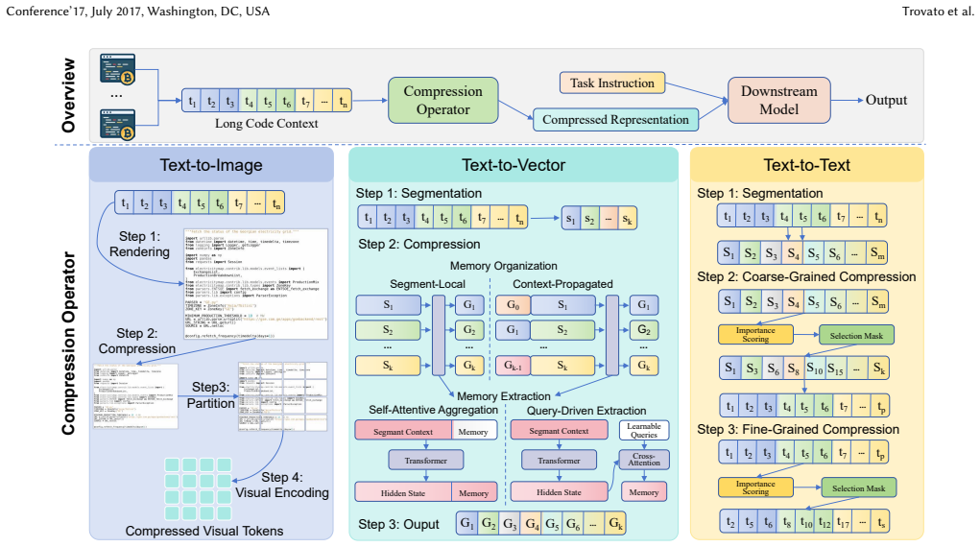Click the 'Segment-Local' label

(427, 284)
